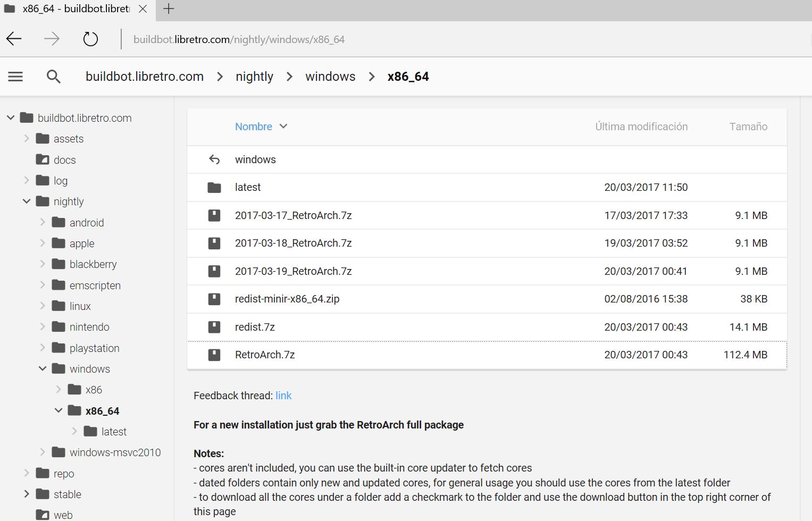Close the x86_64 browser tab
Image resolution: width=812 pixels, height=521 pixels.
[x=143, y=9]
